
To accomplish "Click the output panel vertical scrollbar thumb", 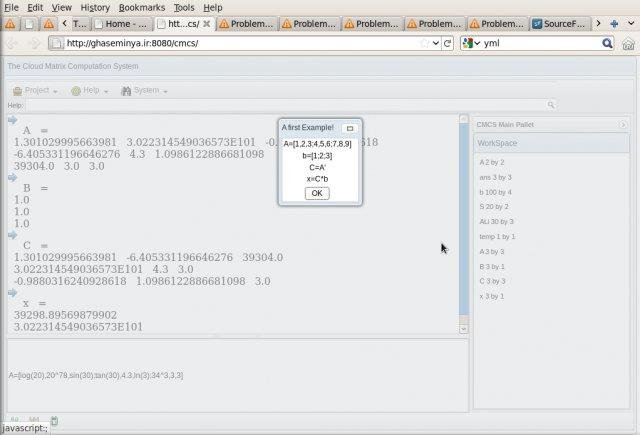I will [464, 219].
